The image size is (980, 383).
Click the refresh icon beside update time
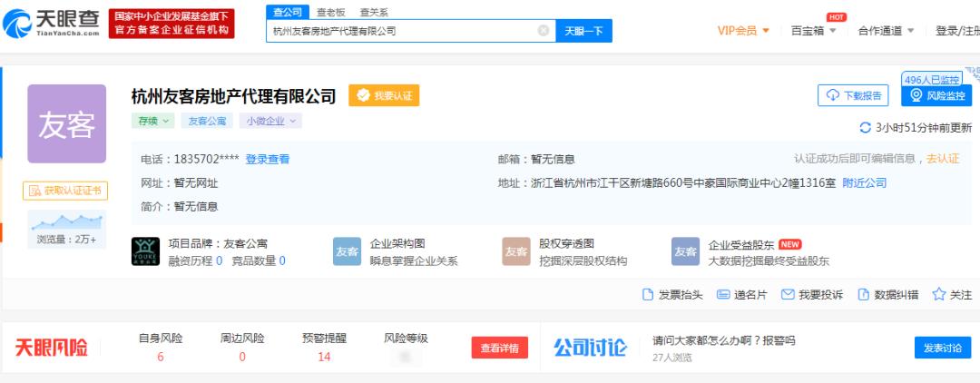point(865,128)
